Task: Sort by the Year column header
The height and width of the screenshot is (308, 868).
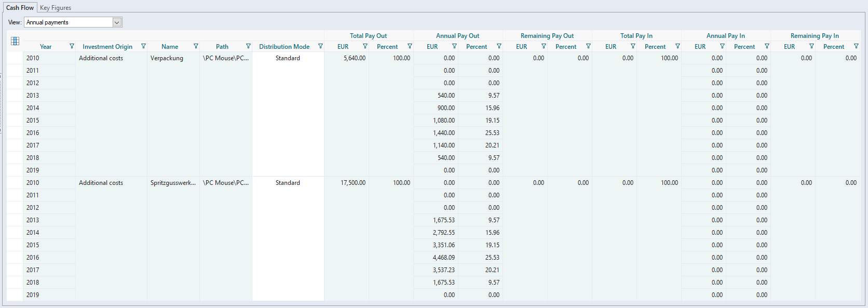Action: 46,47
